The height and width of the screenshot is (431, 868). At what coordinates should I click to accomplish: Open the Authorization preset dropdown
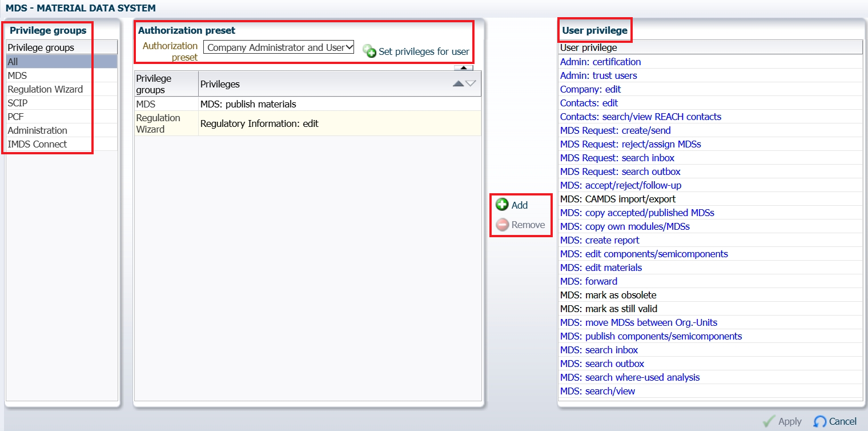279,47
